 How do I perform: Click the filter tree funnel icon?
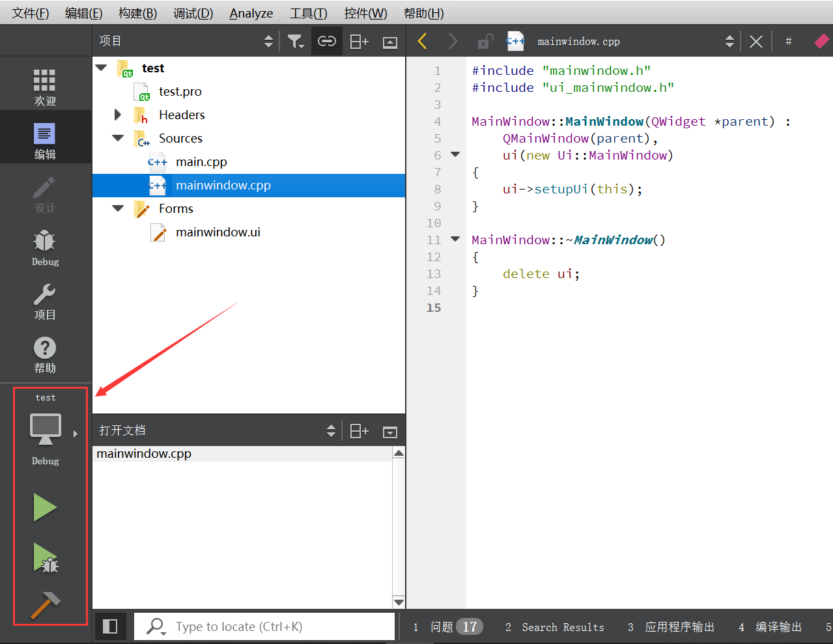click(296, 42)
